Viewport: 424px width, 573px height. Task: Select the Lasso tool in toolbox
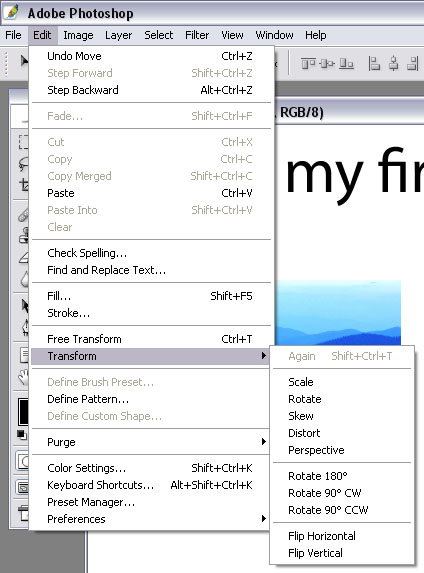[24, 164]
